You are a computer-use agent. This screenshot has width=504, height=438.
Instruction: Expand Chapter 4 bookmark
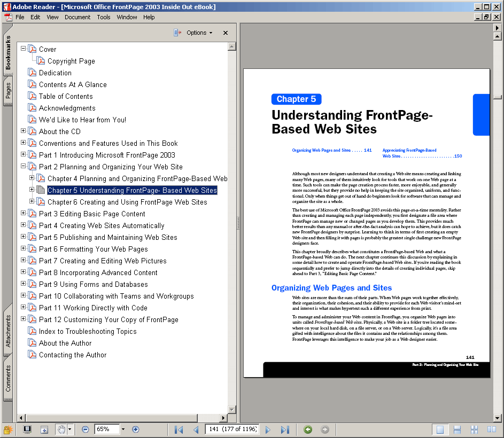click(32, 178)
